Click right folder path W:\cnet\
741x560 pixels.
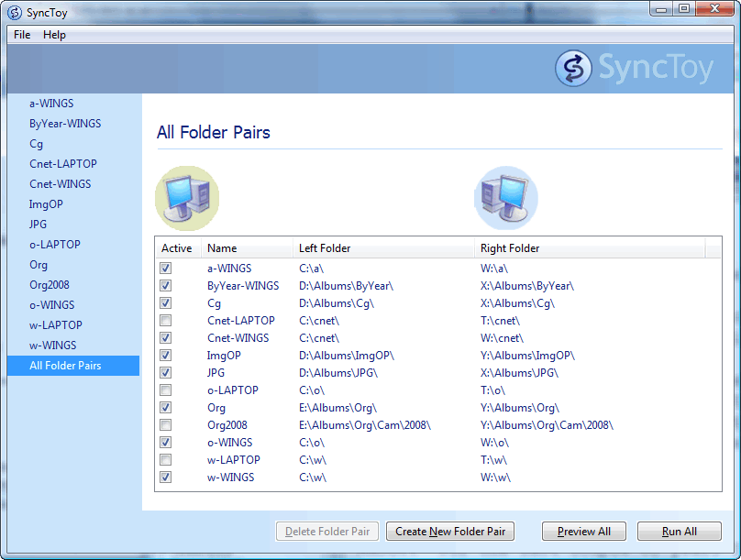pos(502,338)
